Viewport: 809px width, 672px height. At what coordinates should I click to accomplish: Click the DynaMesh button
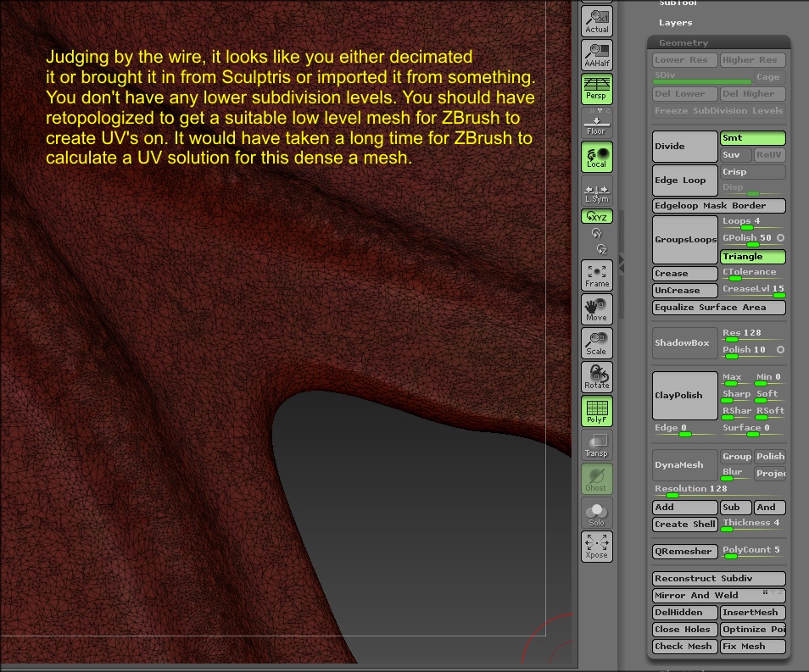point(684,464)
